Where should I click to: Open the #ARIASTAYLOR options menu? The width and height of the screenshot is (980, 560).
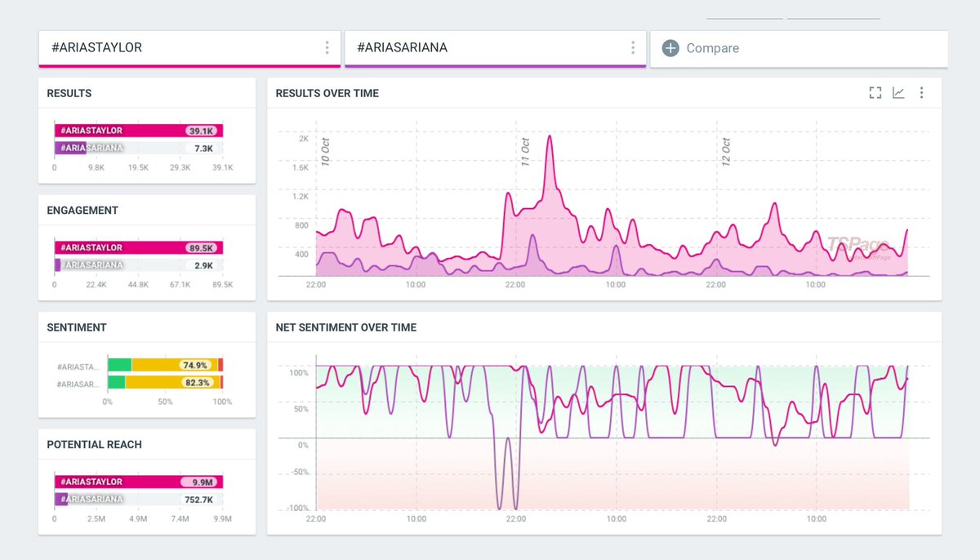(327, 47)
